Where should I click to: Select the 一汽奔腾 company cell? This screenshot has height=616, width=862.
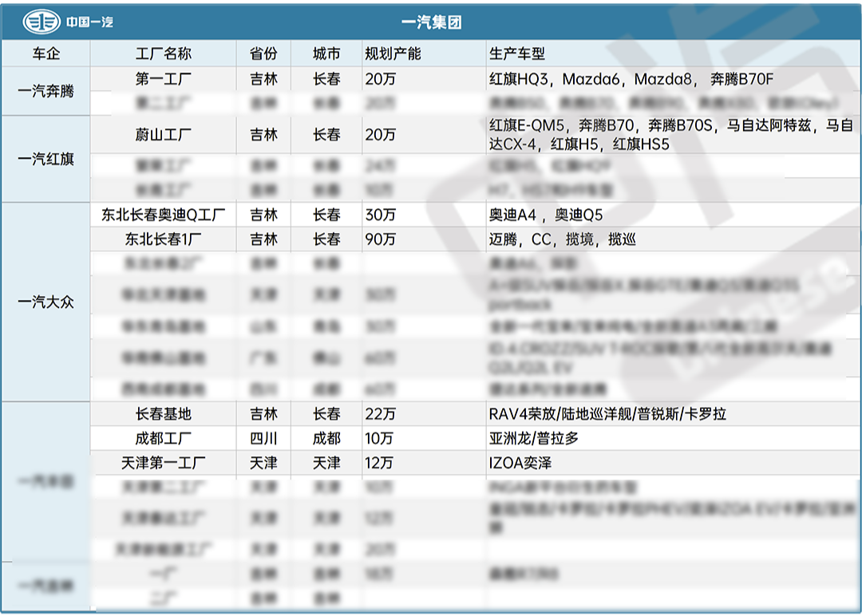point(46,91)
